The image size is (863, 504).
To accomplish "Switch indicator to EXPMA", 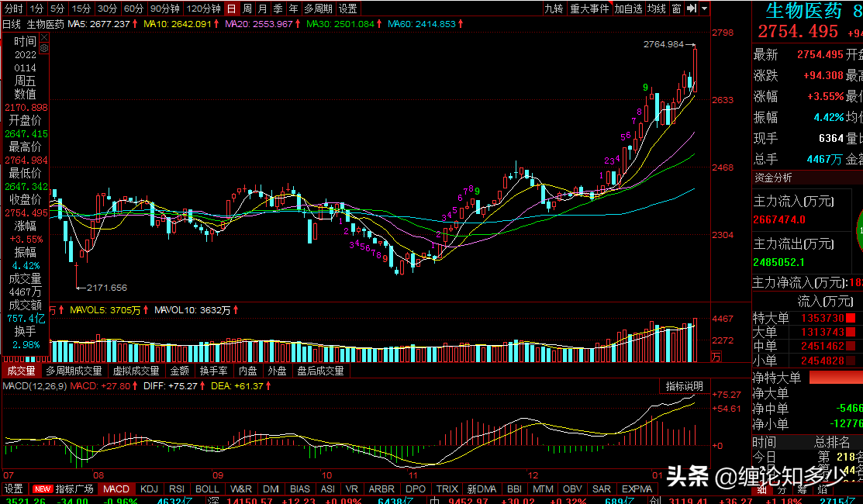I will point(637,488).
